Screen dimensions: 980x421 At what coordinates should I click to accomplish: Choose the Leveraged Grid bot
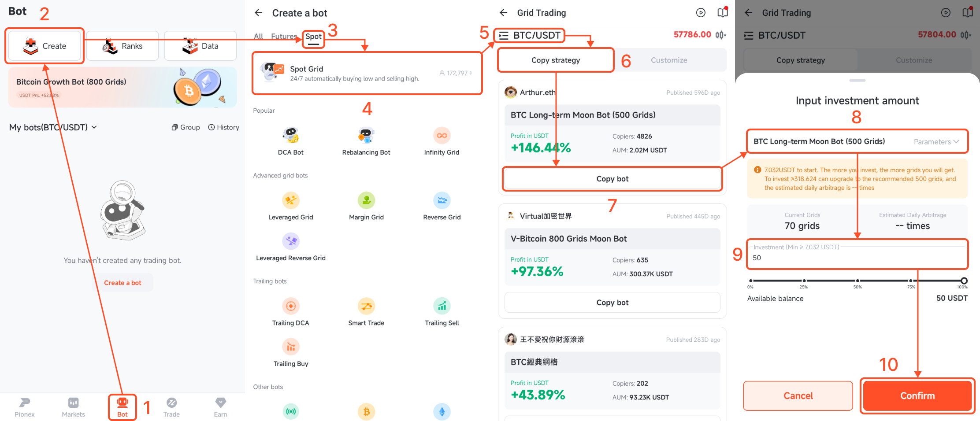point(291,206)
